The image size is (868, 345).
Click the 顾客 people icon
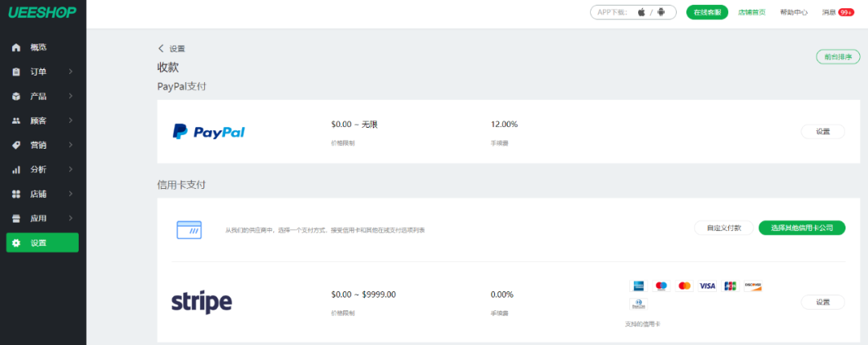click(16, 121)
